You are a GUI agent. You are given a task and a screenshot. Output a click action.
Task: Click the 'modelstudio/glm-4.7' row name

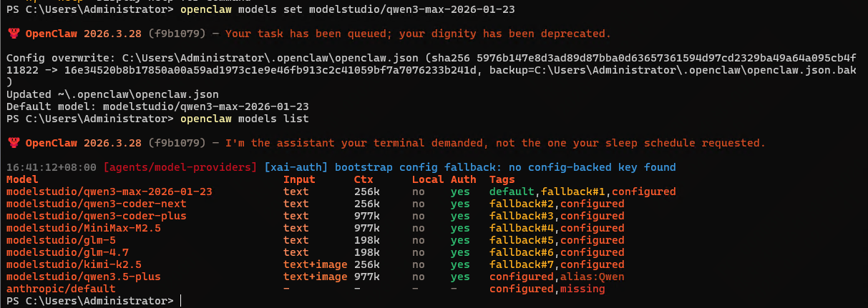[67, 252]
